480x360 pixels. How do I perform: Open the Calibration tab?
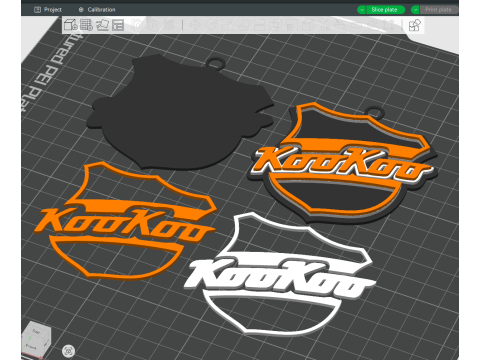pos(97,10)
